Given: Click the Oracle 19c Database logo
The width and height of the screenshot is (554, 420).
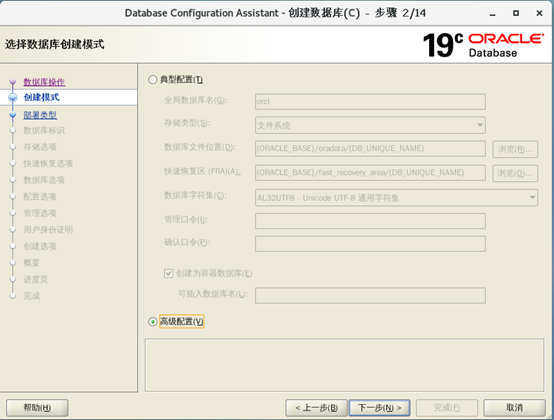Looking at the screenshot, I should tap(483, 45).
